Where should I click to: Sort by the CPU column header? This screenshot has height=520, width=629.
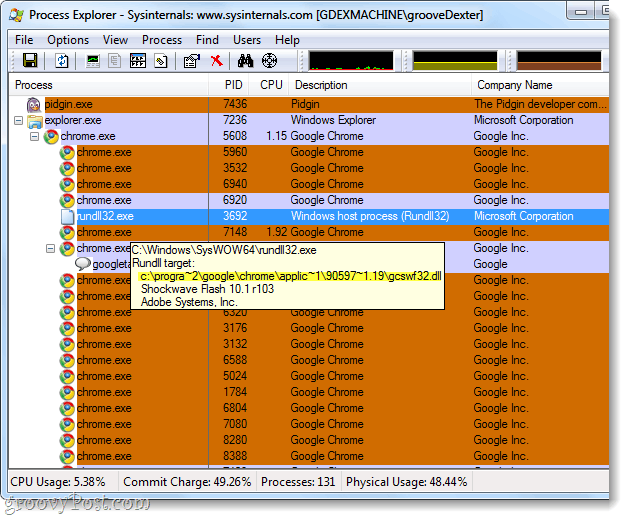tap(269, 85)
